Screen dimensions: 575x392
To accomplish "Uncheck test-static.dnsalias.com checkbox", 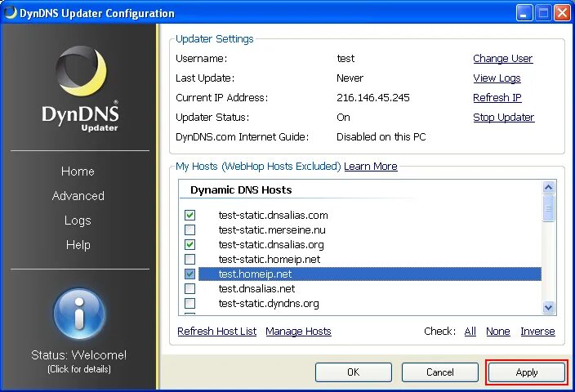I will (189, 216).
